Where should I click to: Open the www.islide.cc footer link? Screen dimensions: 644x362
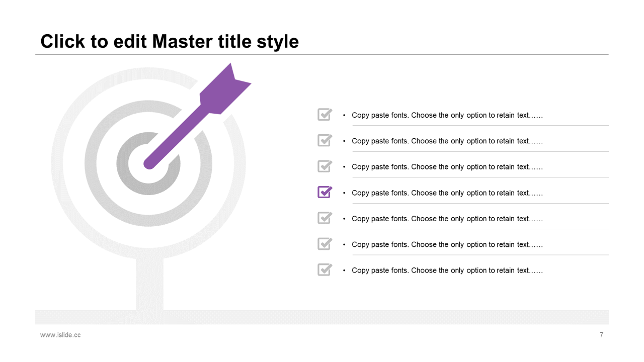(60, 335)
